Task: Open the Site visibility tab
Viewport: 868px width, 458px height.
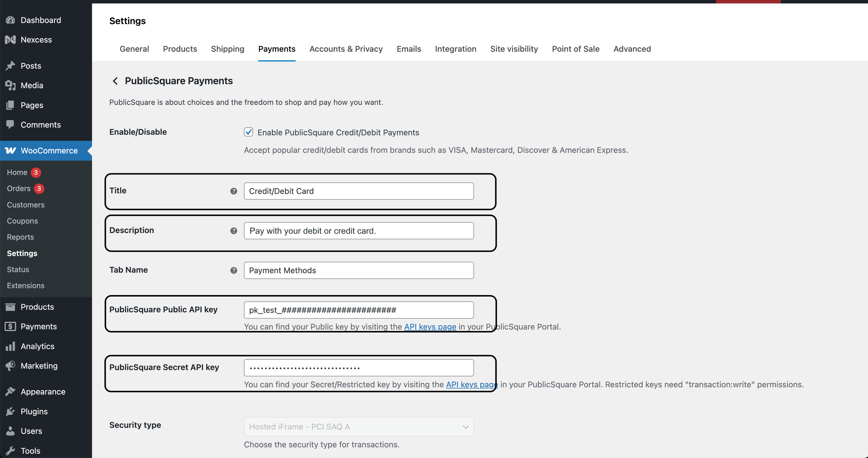Action: pos(514,49)
